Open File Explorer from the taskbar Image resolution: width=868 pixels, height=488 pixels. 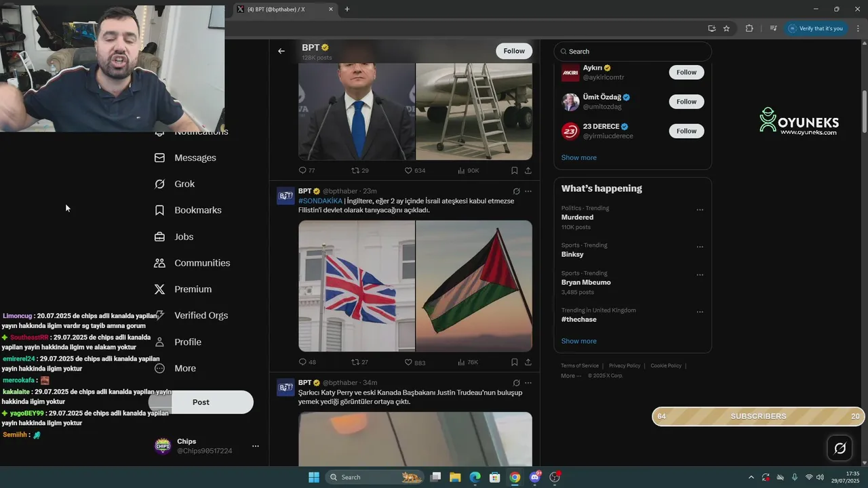[455, 477]
